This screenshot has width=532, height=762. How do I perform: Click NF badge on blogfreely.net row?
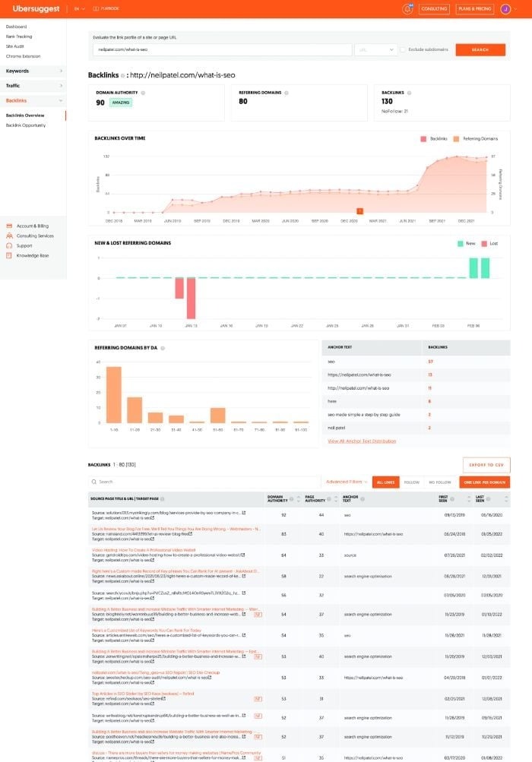258,615
